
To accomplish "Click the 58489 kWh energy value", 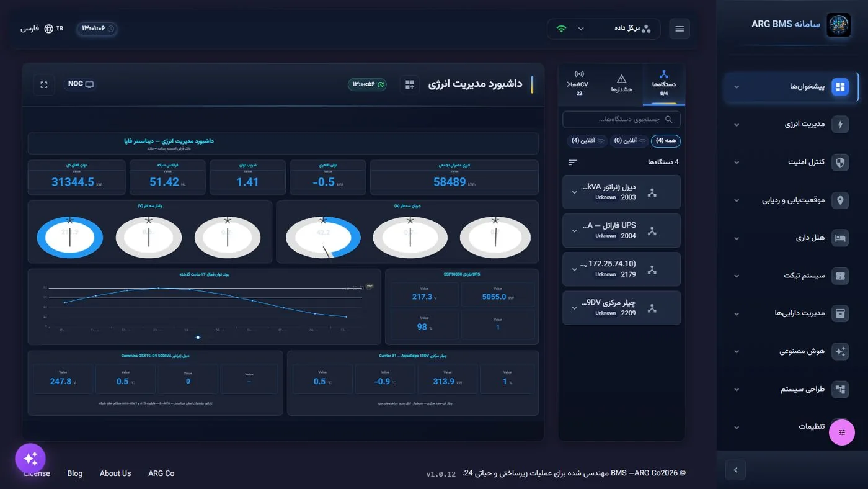I will (449, 182).
